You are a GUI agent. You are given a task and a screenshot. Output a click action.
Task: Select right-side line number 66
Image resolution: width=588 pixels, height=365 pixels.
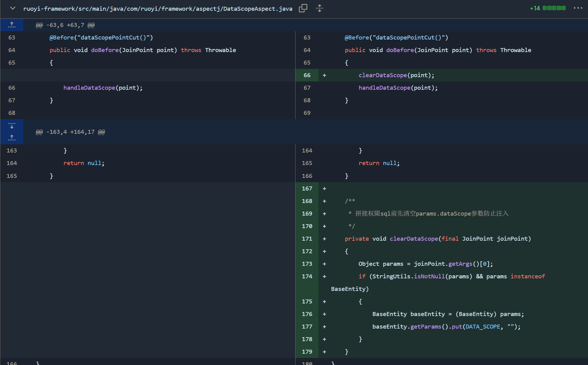(307, 75)
